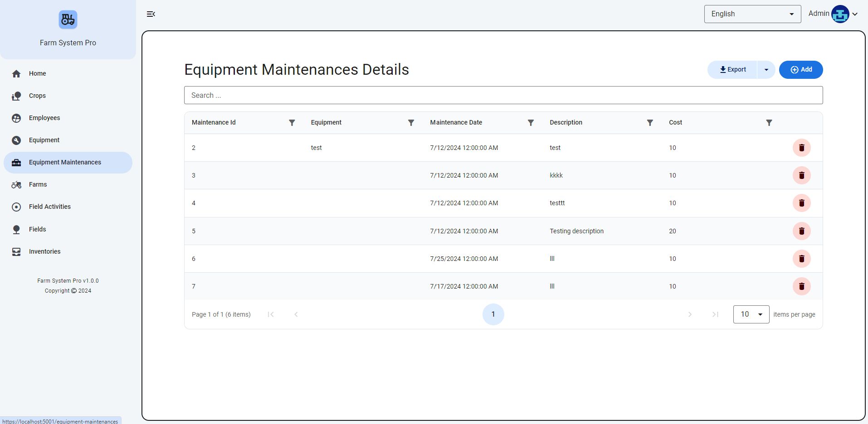Open filter for Maintenance Id column
868x424 pixels.
tap(292, 123)
